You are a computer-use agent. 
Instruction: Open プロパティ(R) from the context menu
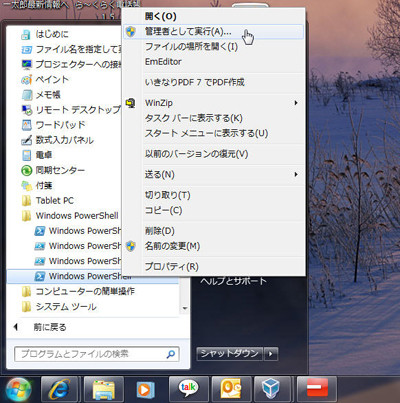pyautogui.click(x=213, y=267)
